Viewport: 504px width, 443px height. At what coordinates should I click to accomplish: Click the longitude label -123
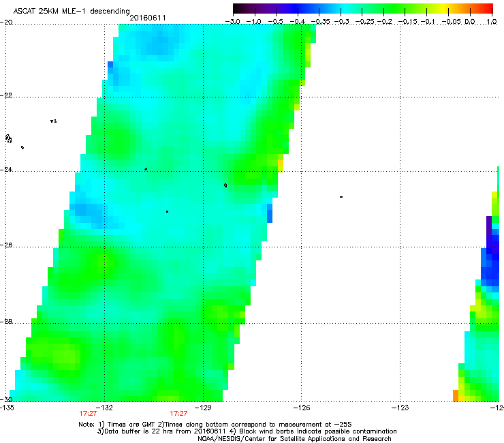pos(400,408)
